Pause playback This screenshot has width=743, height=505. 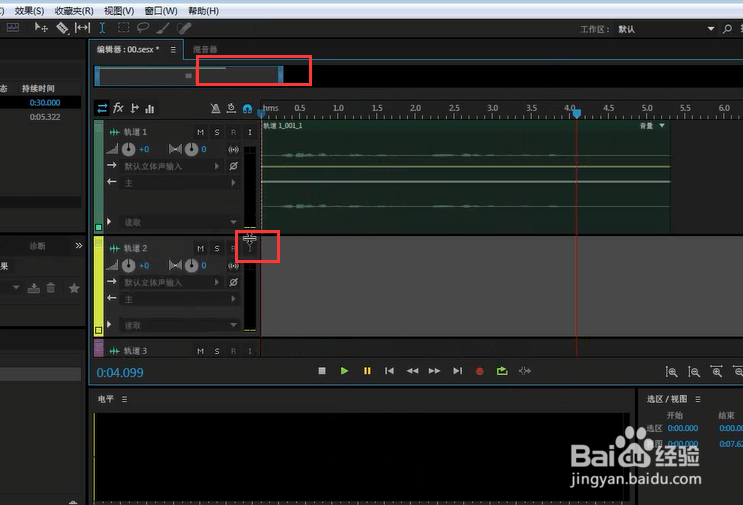pos(367,371)
